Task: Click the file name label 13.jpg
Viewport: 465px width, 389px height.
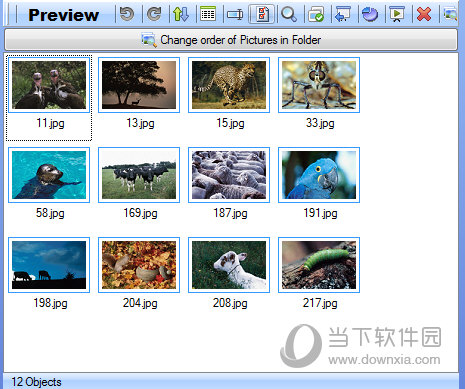Action: point(140,123)
